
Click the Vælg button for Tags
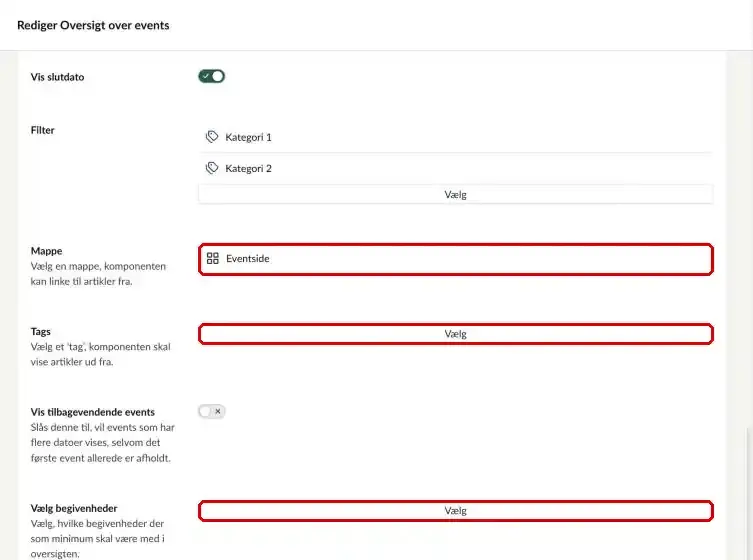click(x=455, y=334)
